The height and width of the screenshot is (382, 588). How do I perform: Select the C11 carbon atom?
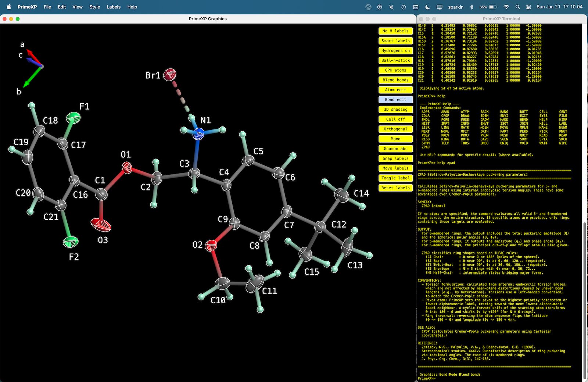[255, 283]
